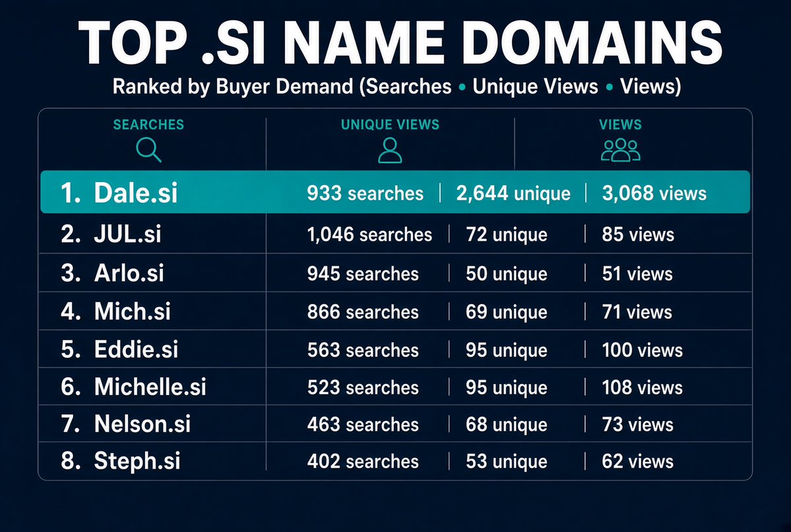Open the Dale.si domain row
The width and height of the screenshot is (791, 532).
(395, 192)
